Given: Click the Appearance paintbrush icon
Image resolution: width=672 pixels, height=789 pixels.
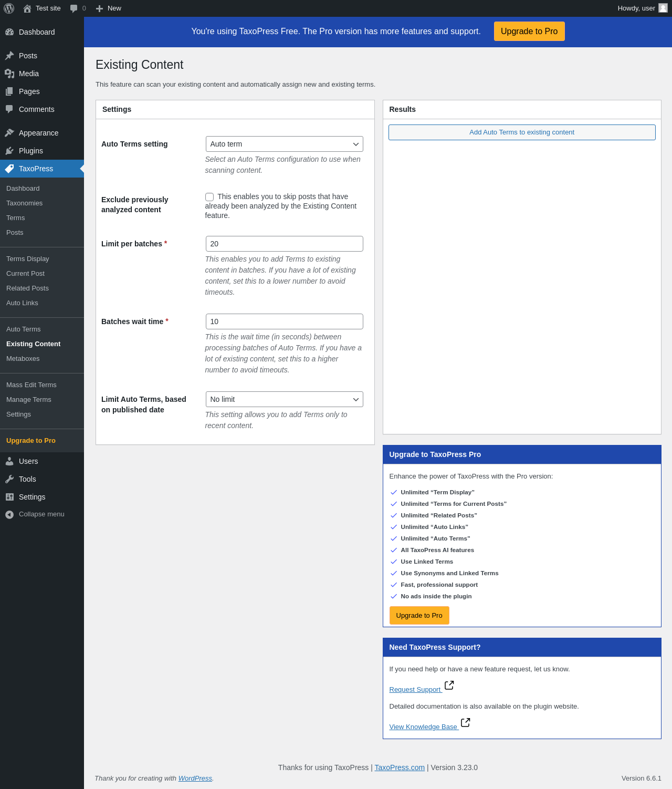Looking at the screenshot, I should (x=9, y=133).
